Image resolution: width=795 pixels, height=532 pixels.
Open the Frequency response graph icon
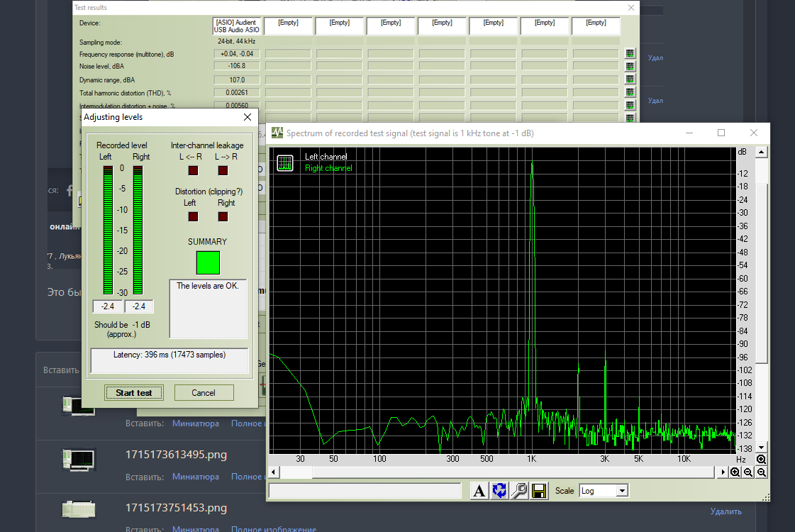click(x=630, y=53)
